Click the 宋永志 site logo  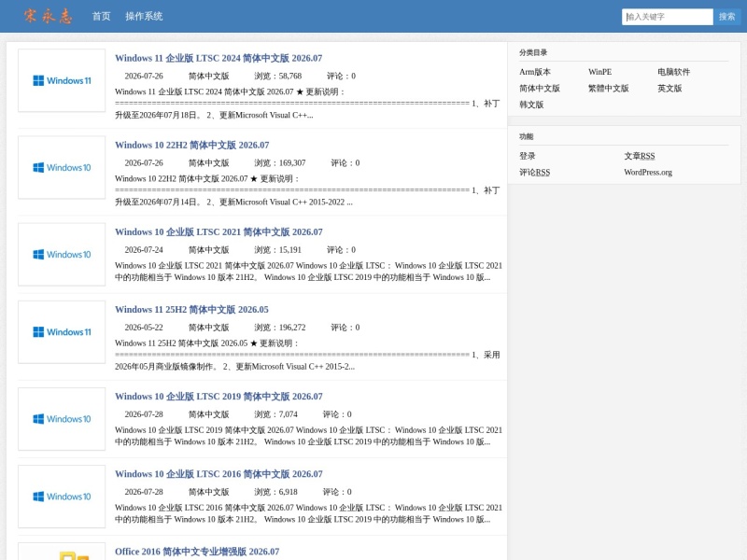coord(49,16)
